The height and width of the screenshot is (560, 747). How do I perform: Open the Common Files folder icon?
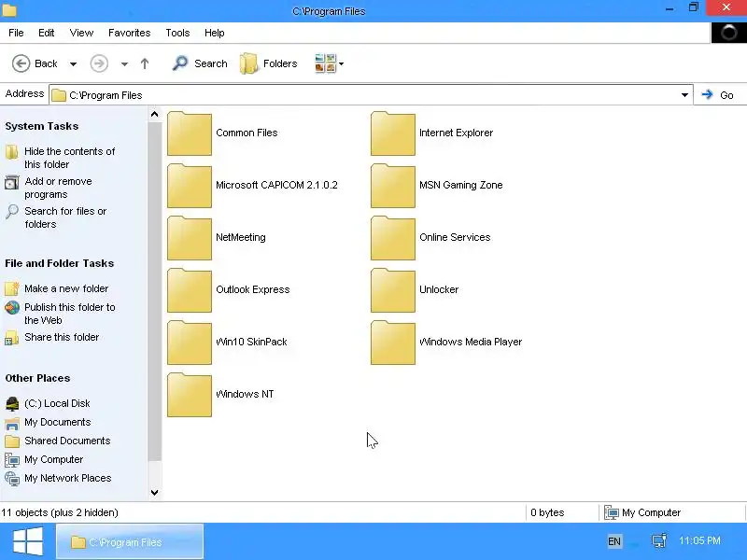(x=190, y=133)
